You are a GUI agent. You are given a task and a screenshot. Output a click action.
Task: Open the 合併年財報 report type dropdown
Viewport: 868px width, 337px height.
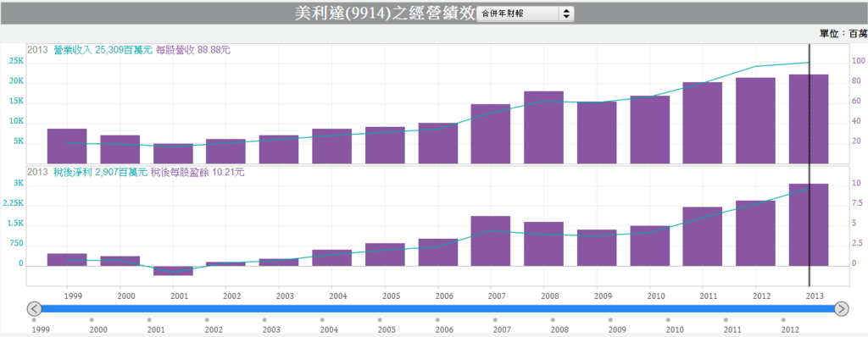pyautogui.click(x=525, y=14)
